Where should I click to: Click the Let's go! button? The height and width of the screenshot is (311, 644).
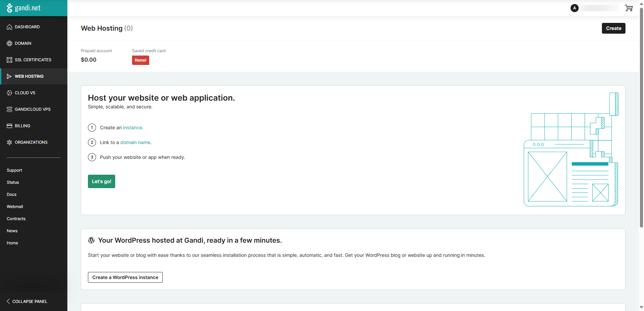click(x=101, y=181)
